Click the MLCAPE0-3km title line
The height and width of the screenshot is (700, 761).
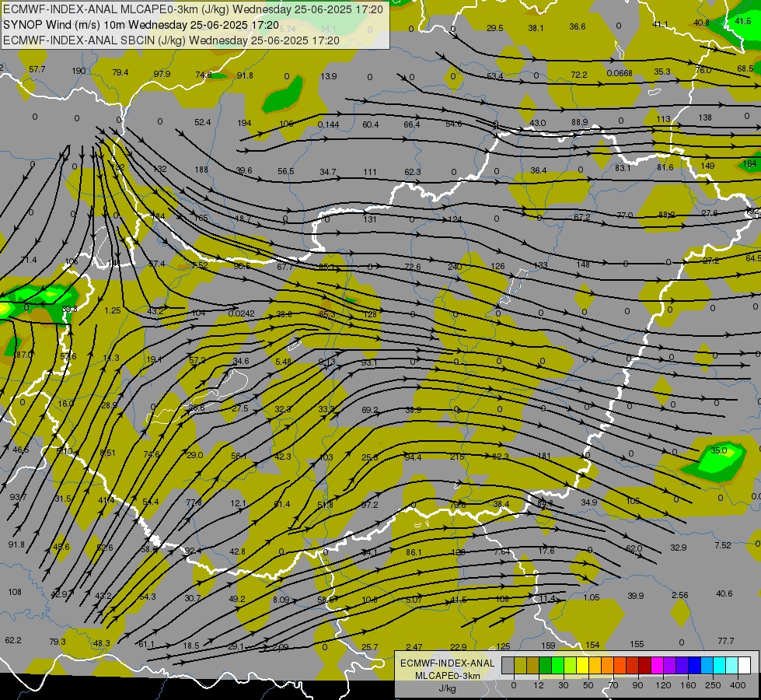(x=193, y=9)
